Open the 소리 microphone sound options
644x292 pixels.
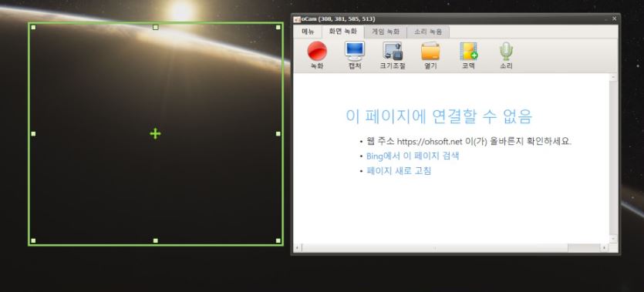coord(506,55)
